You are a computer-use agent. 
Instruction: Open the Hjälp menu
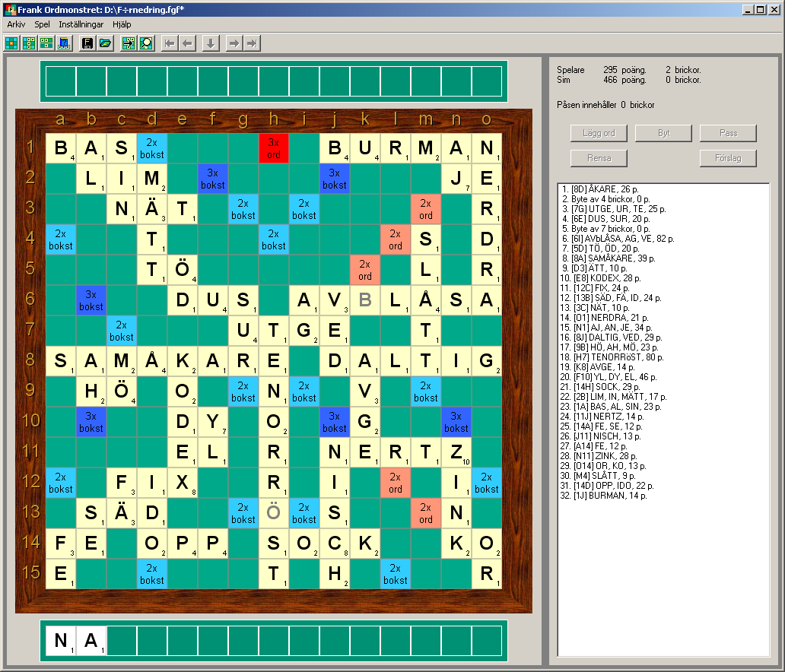[x=122, y=24]
